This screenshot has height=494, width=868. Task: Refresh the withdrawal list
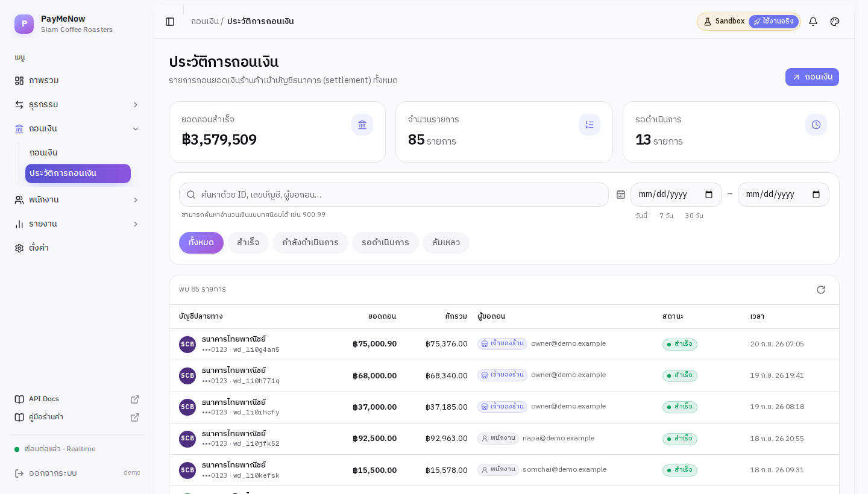pyautogui.click(x=821, y=290)
